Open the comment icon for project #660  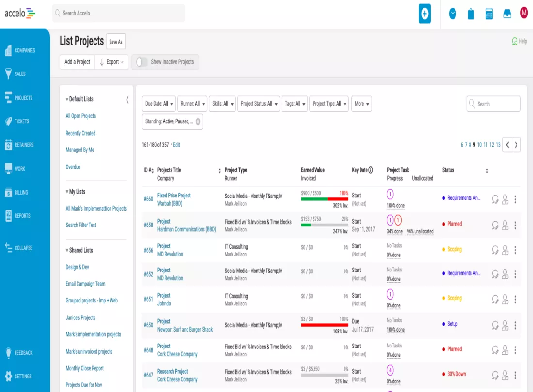(x=495, y=199)
